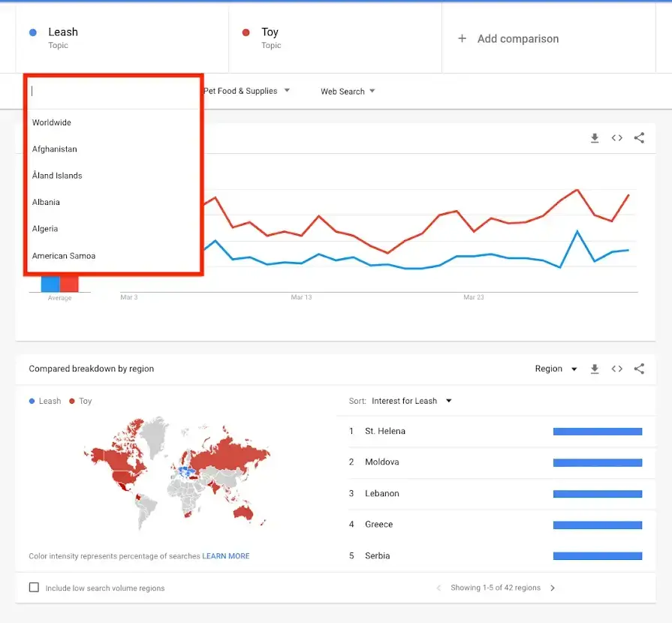Image resolution: width=672 pixels, height=623 pixels.
Task: Click the location search input field
Action: coord(111,90)
